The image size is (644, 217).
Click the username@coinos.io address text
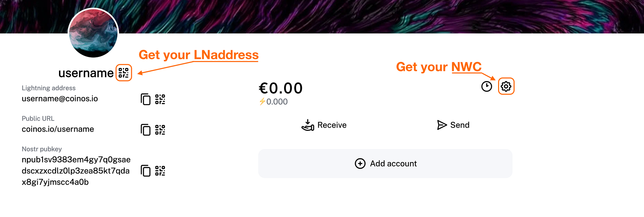pos(60,99)
